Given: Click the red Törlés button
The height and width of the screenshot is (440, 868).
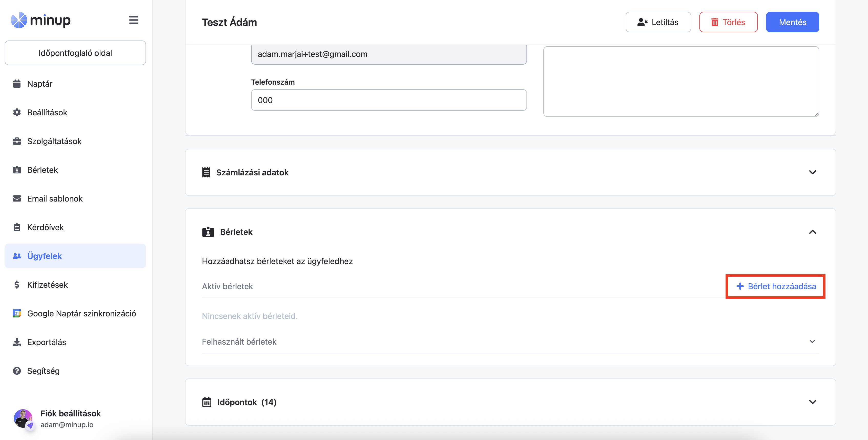Looking at the screenshot, I should (728, 22).
